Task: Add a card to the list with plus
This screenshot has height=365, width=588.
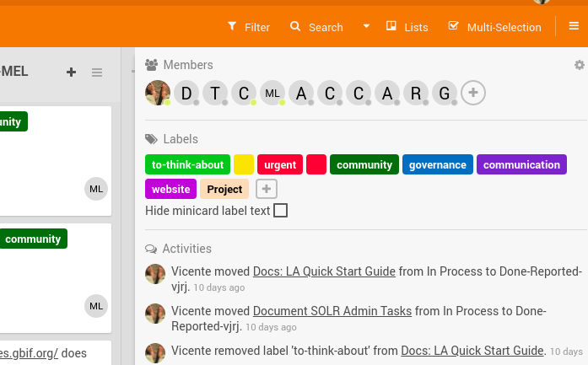Action: [72, 72]
